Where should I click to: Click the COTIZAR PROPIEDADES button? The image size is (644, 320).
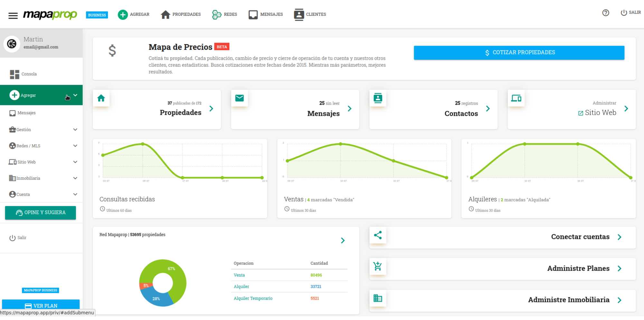coord(519,52)
